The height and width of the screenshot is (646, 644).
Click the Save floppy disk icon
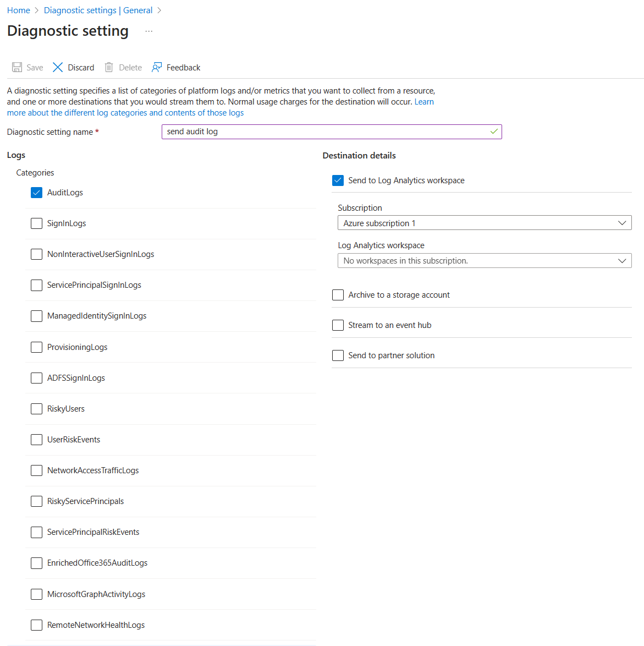[x=17, y=67]
